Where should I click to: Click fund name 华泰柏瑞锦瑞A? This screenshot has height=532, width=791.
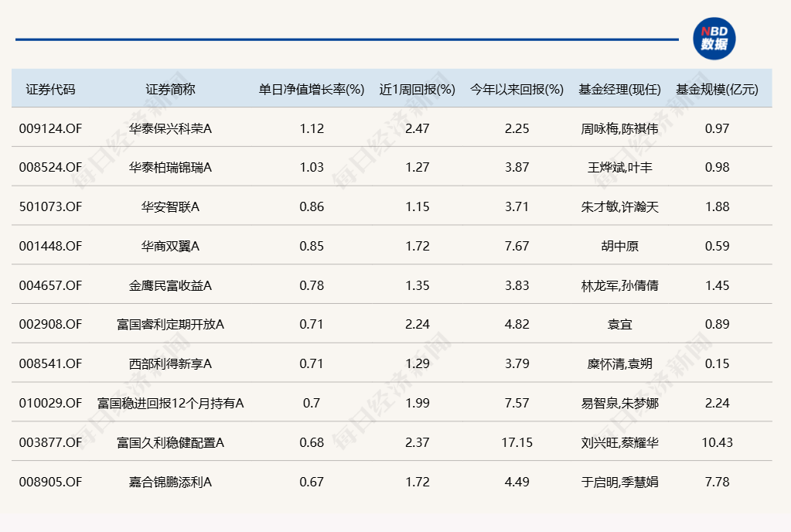pyautogui.click(x=171, y=168)
